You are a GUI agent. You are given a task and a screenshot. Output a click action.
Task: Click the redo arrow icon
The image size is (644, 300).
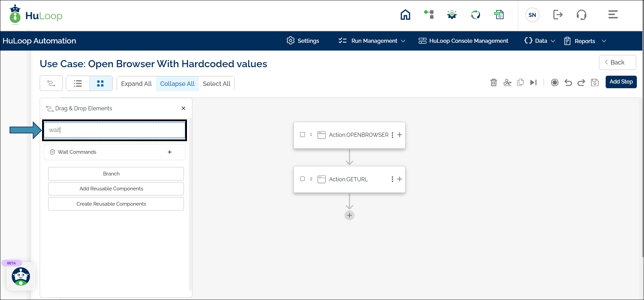pos(581,82)
